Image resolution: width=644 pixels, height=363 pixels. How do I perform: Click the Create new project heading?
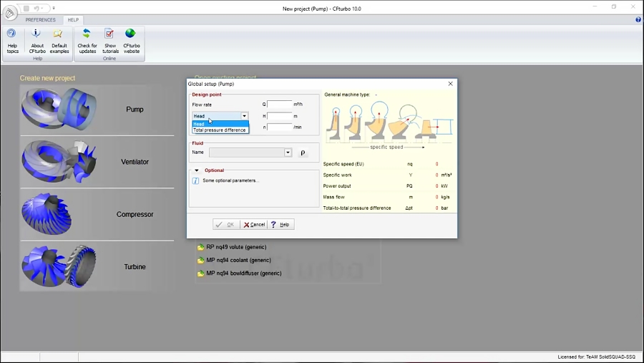tap(47, 78)
